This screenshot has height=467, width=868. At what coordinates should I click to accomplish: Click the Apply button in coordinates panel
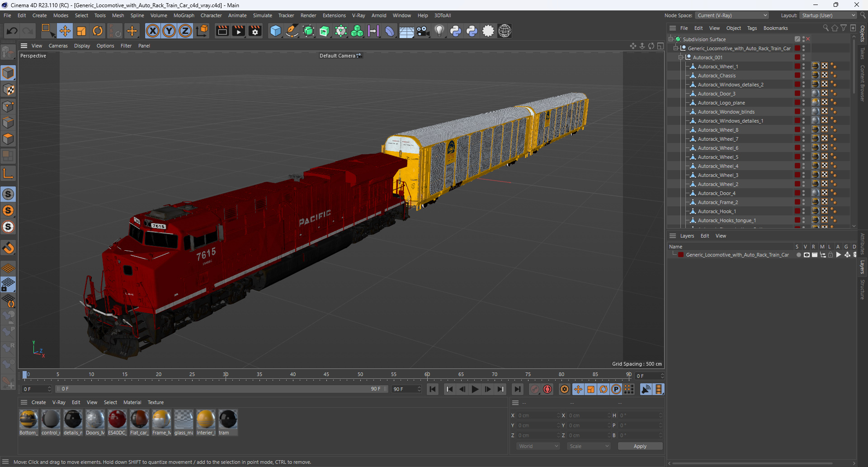(x=640, y=446)
